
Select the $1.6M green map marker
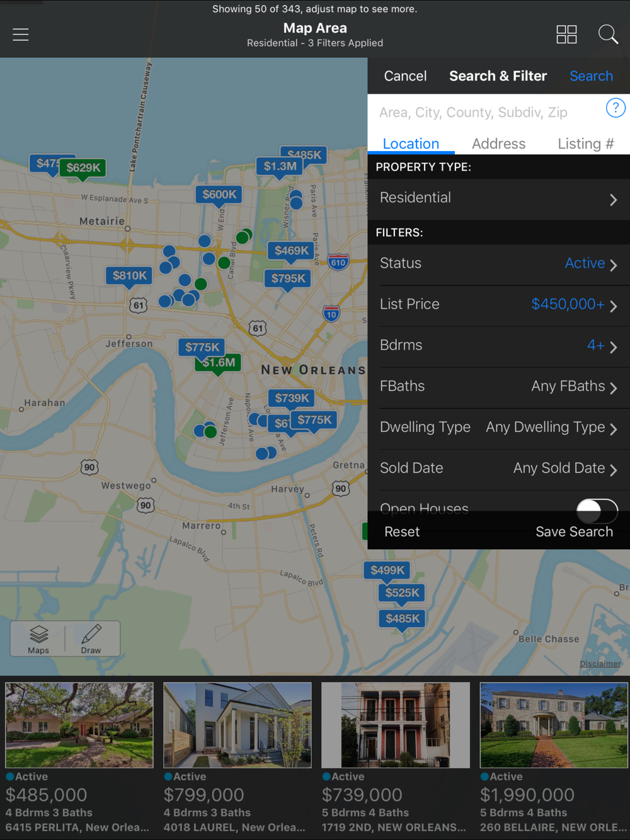(218, 363)
